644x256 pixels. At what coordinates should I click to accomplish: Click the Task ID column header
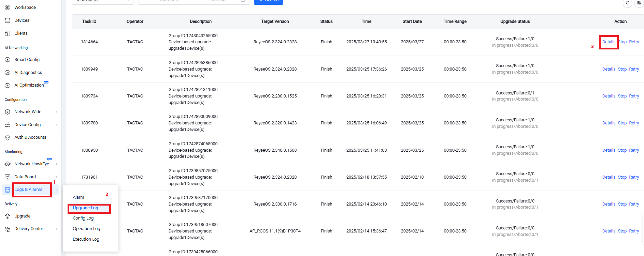tap(89, 21)
